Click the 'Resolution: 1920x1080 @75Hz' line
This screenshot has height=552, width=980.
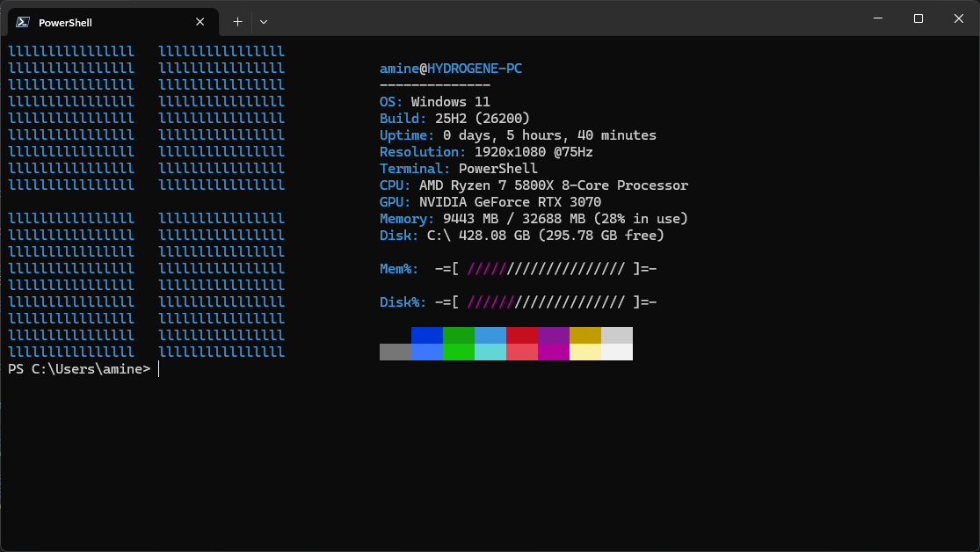[486, 152]
